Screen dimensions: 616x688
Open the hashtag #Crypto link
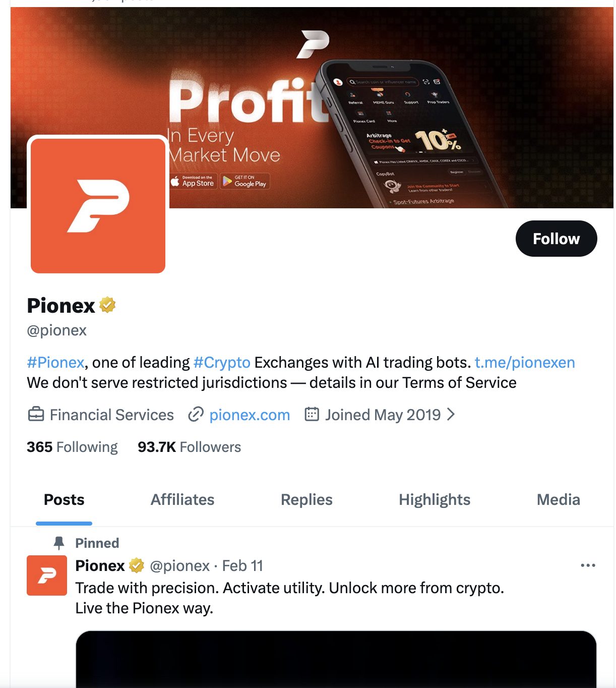click(x=222, y=362)
